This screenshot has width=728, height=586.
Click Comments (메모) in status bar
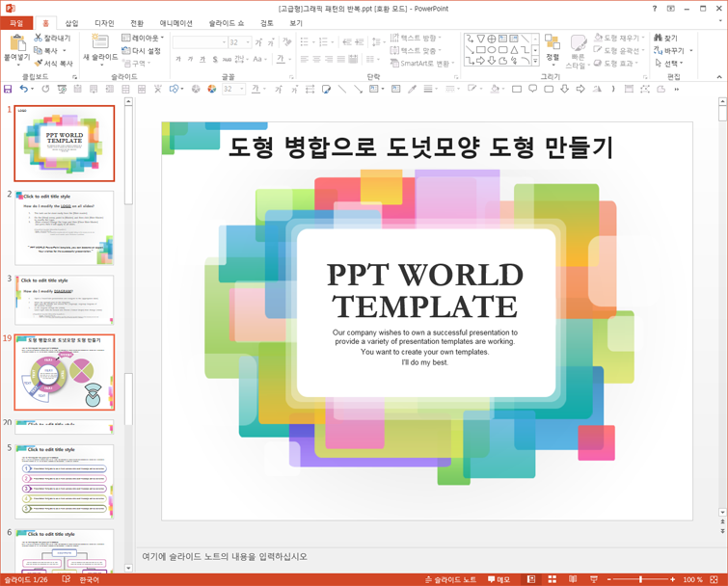point(499,579)
